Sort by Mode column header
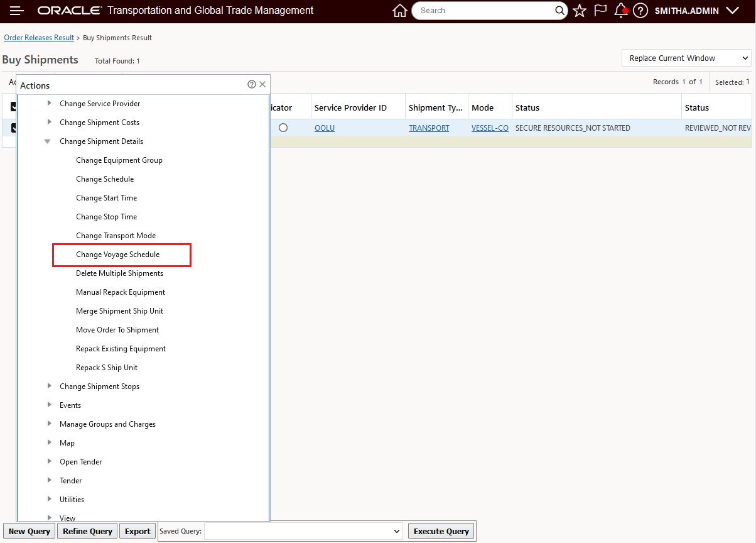Image resolution: width=756 pixels, height=543 pixels. pos(483,108)
